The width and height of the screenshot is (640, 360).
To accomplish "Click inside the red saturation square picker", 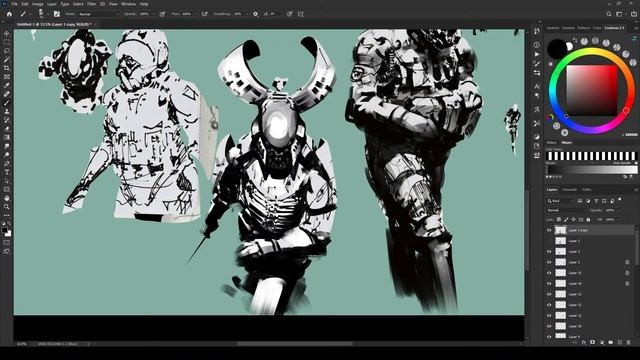I will [x=592, y=90].
